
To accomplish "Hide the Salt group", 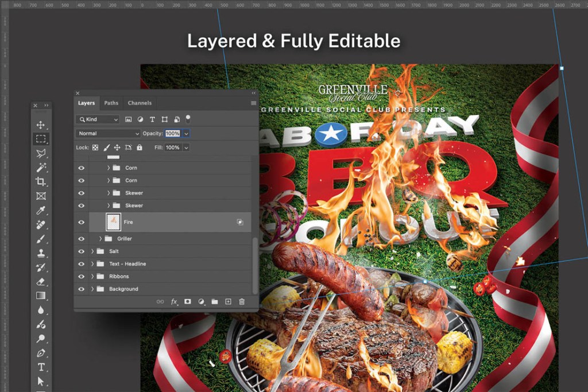I will pyautogui.click(x=82, y=251).
